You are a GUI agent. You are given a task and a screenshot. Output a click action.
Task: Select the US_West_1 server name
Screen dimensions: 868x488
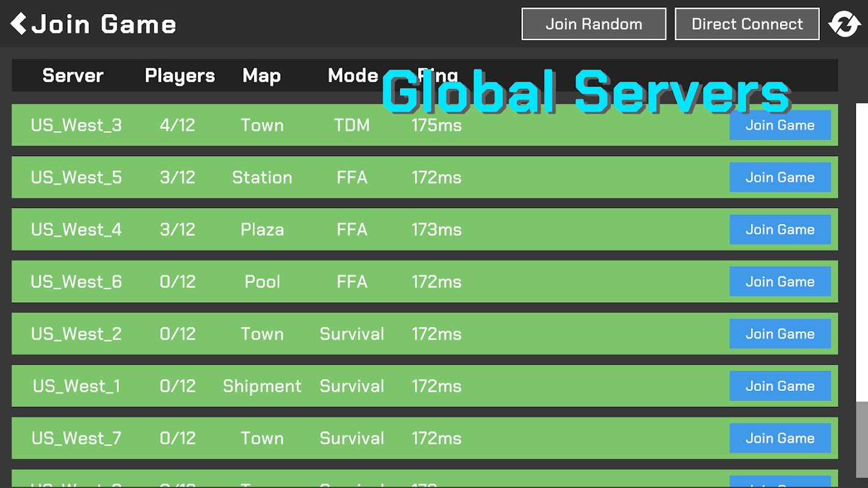point(76,386)
